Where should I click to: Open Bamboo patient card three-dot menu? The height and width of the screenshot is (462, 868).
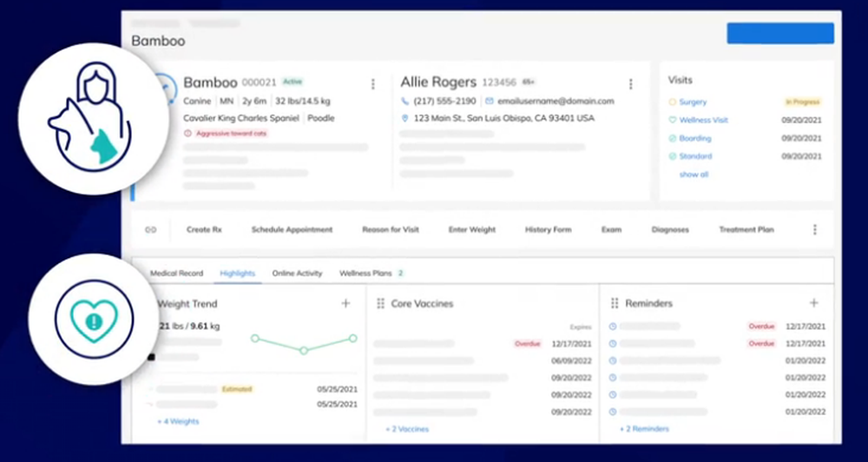[x=372, y=83]
